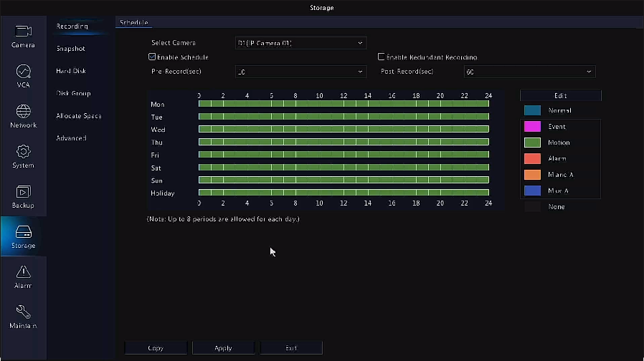Open the Maintain wrench icon
This screenshot has height=361, width=644.
click(23, 312)
